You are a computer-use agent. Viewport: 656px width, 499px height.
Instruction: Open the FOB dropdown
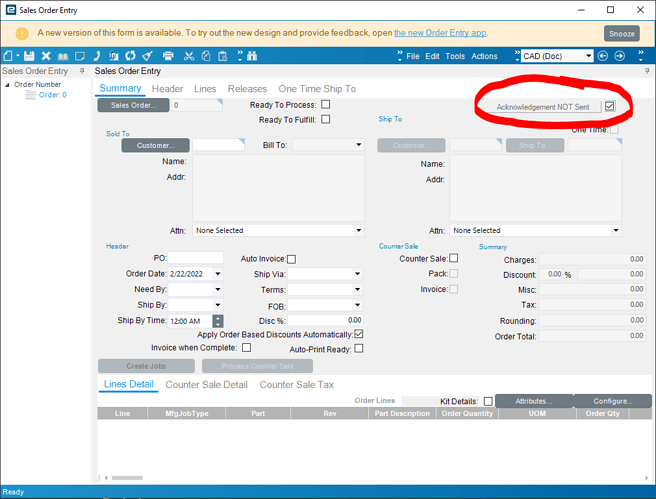(x=357, y=305)
